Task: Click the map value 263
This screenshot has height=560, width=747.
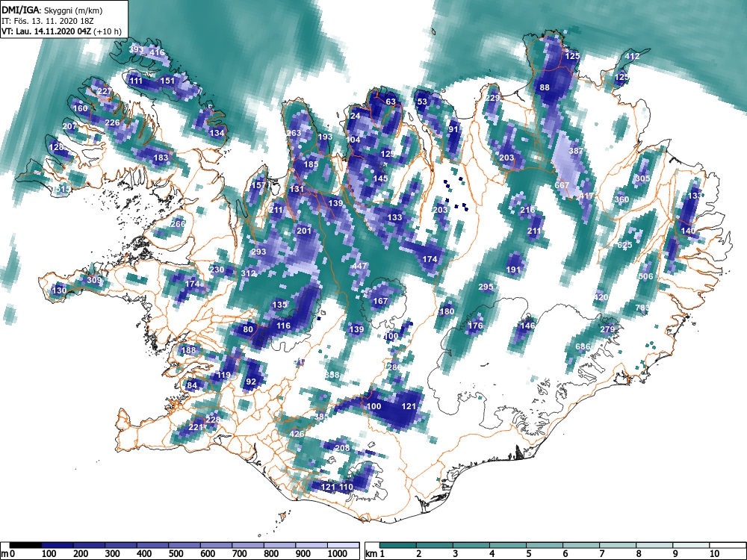Action: click(x=294, y=133)
